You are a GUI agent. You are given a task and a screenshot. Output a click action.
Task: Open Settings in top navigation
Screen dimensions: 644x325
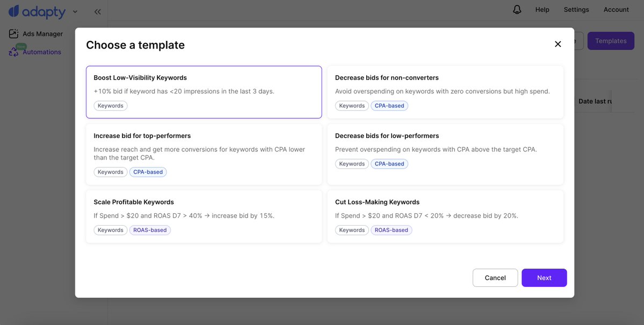coord(576,10)
